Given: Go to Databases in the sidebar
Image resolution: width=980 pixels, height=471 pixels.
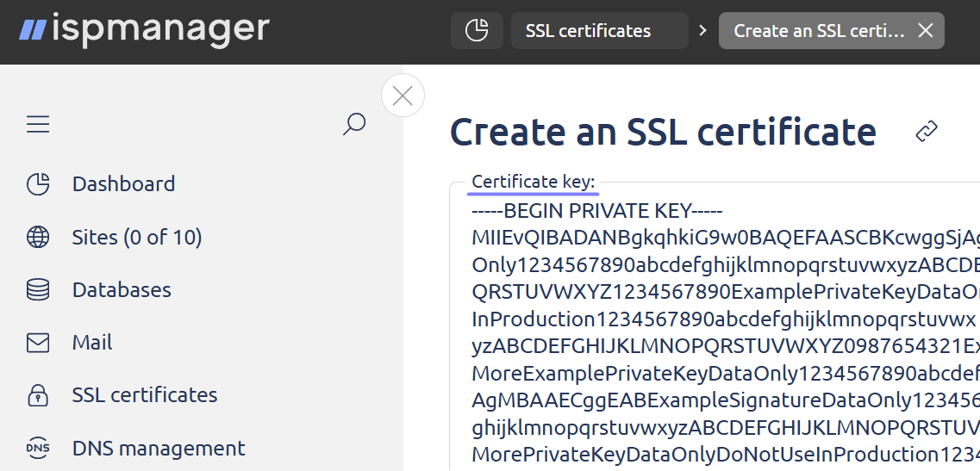Looking at the screenshot, I should click(x=122, y=290).
